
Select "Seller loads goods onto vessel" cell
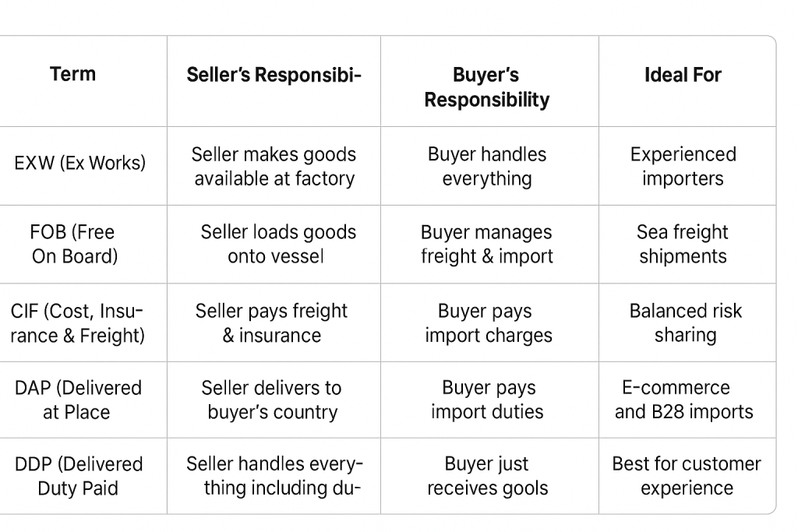[x=277, y=244]
